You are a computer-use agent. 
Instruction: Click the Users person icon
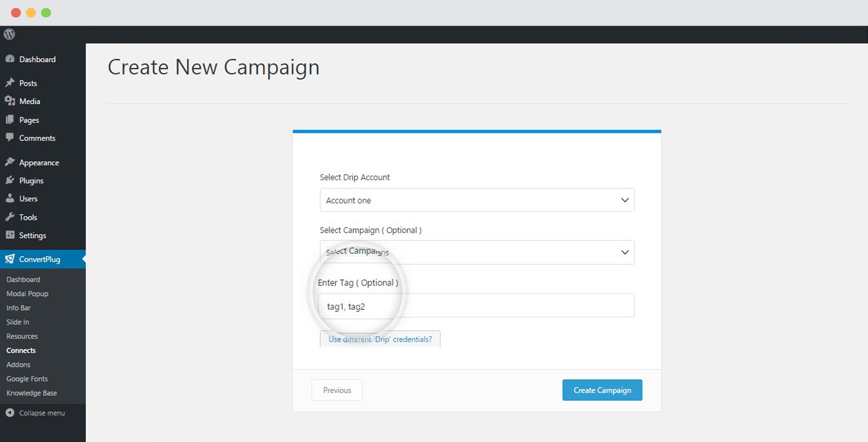(10, 198)
